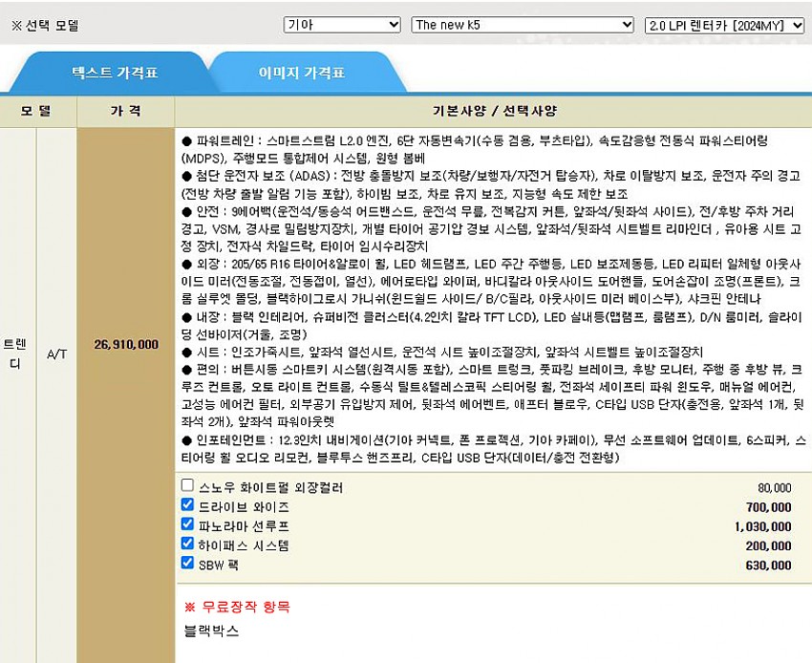
Task: Click the 기본사양 / 선택사양 column header
Action: pyautogui.click(x=494, y=111)
